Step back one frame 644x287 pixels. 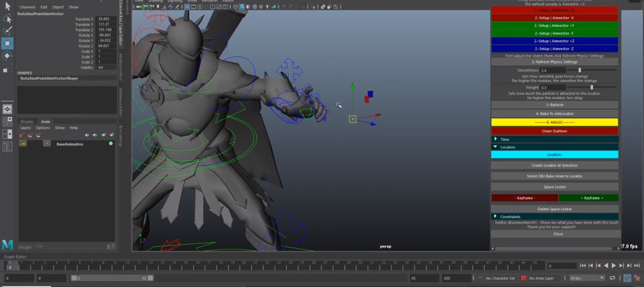point(590,265)
